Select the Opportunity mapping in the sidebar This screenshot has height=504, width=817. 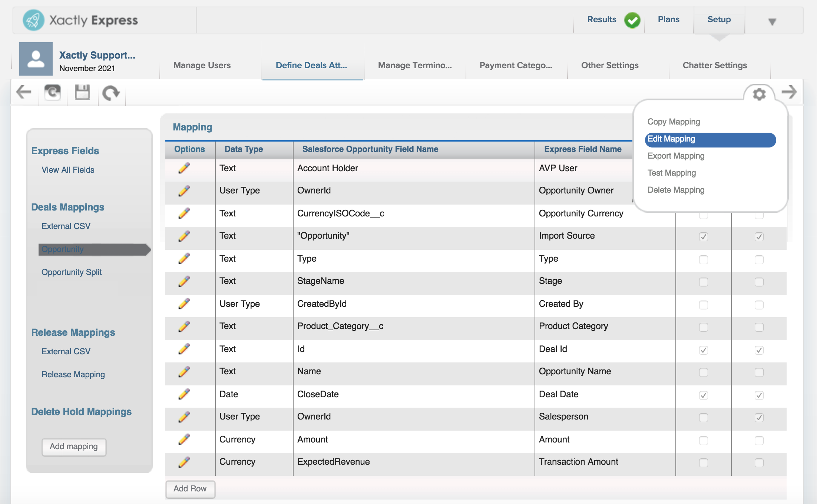95,249
